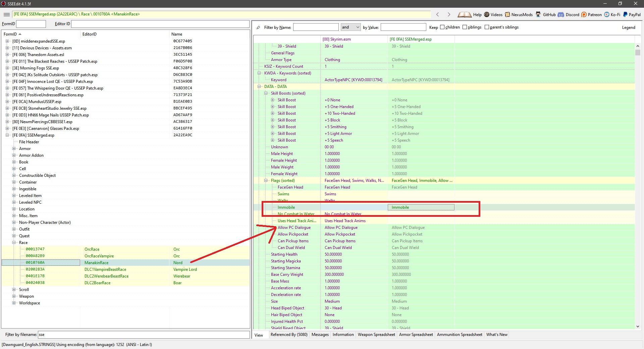Click the Legend button
Image resolution: width=644 pixels, height=349 pixels.
coord(629,28)
